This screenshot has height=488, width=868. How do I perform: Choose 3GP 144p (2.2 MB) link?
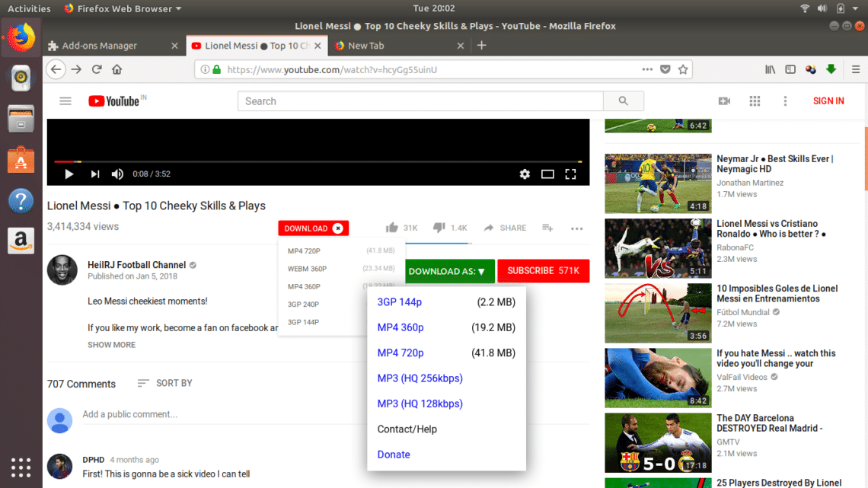click(x=399, y=302)
